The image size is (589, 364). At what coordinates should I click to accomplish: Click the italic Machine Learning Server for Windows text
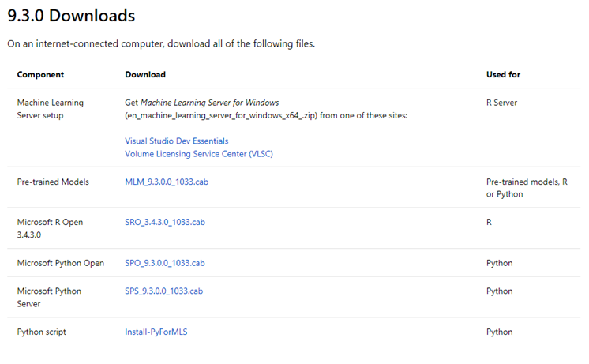pyautogui.click(x=209, y=103)
